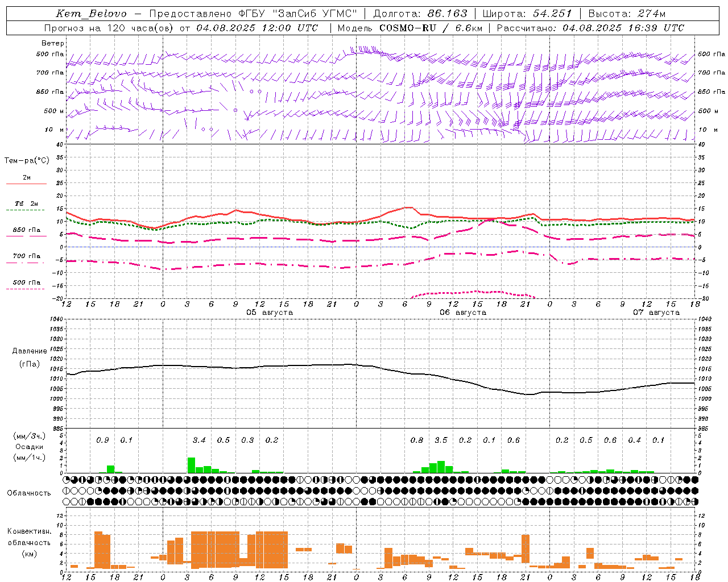Click the (мм/1ч.) precipitation unit label
728x582 pixels.
pyautogui.click(x=29, y=458)
